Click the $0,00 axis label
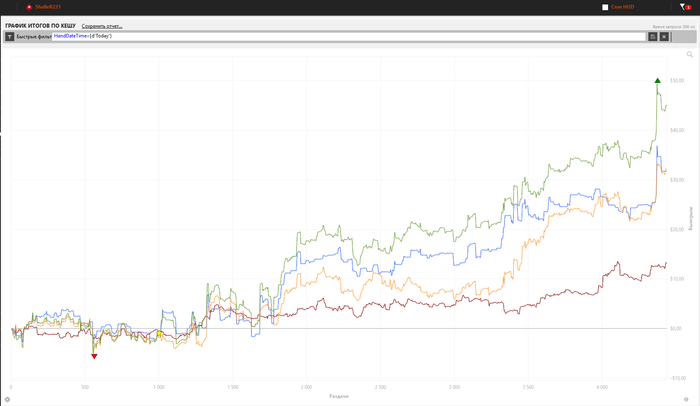 [x=676, y=329]
